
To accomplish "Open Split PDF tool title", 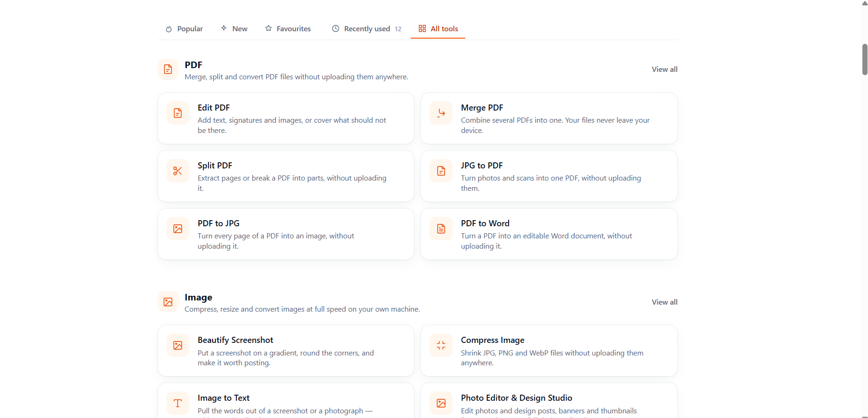I will pyautogui.click(x=215, y=166).
